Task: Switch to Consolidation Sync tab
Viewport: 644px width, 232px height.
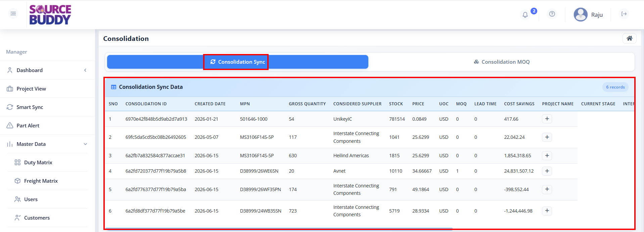Action: [238, 62]
